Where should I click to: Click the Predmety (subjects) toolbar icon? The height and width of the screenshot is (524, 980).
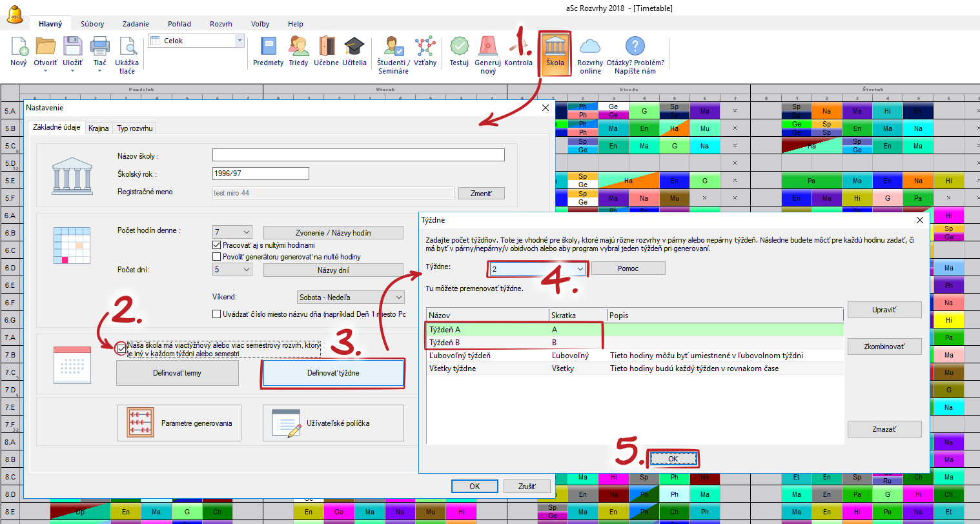point(268,47)
